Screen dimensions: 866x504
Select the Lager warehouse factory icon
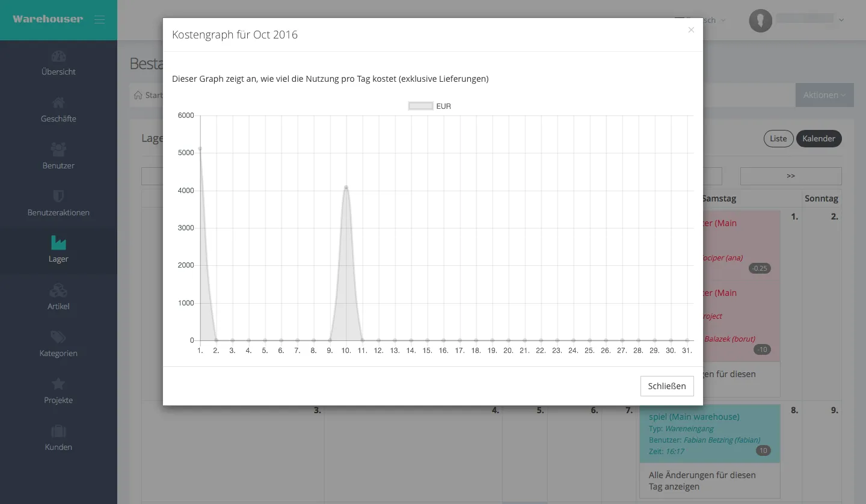(58, 242)
